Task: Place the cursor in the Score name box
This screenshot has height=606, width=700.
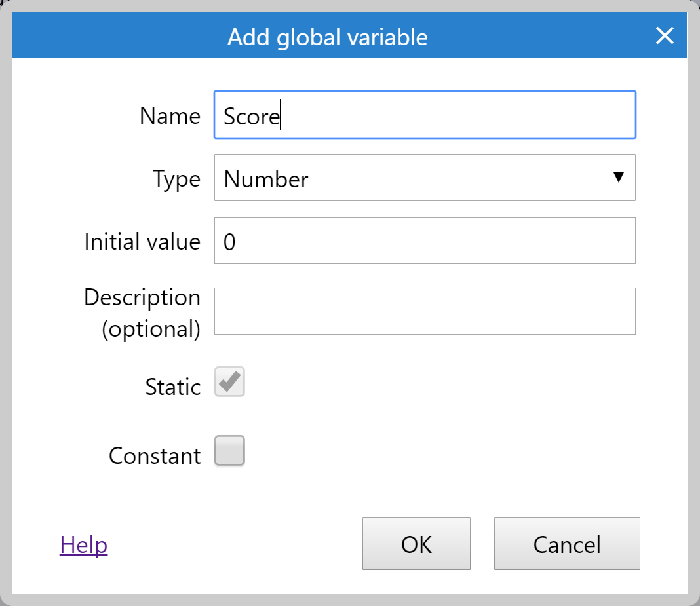Action: tap(425, 115)
